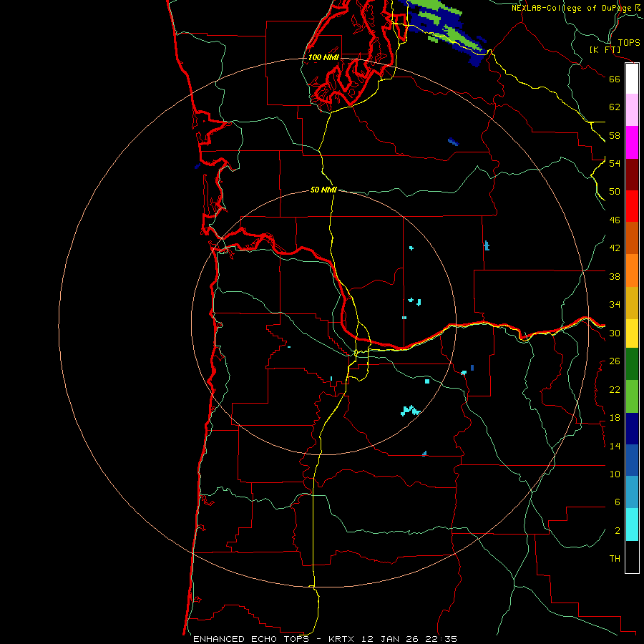644x644 pixels.
Task: Click the medium blue 10 kft legend swatch
Action: pos(632,460)
